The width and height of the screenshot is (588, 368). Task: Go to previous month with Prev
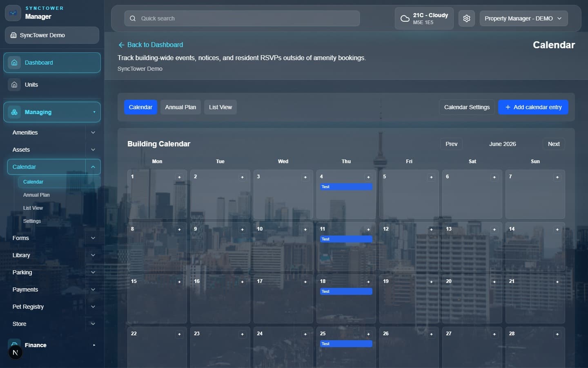pos(451,144)
